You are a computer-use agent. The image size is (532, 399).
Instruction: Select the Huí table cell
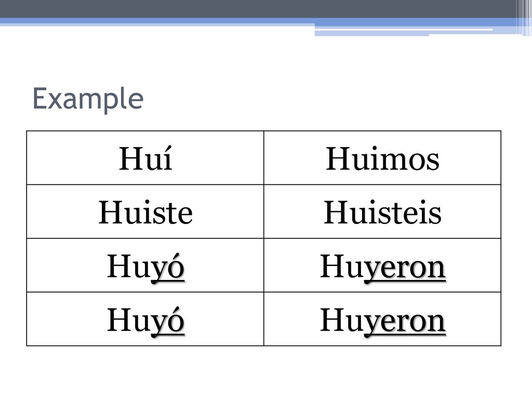(x=145, y=158)
